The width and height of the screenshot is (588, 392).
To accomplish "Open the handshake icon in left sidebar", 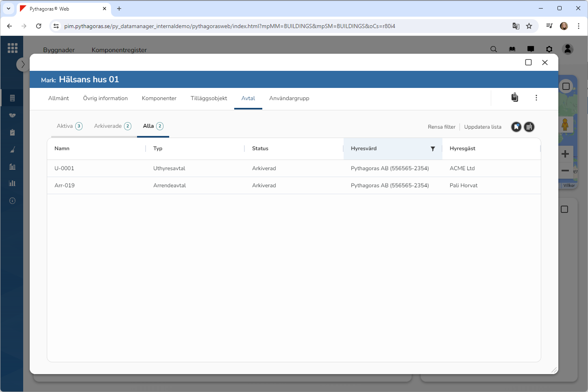I will [x=12, y=116].
